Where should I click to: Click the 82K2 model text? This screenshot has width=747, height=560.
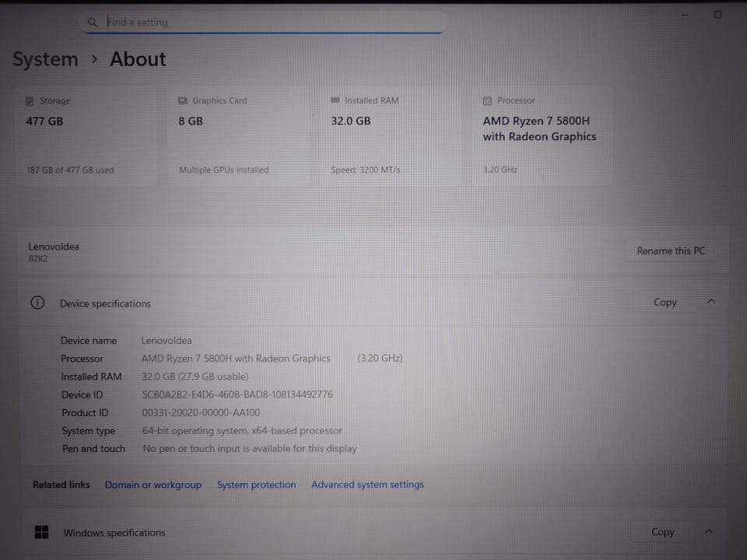(38, 258)
